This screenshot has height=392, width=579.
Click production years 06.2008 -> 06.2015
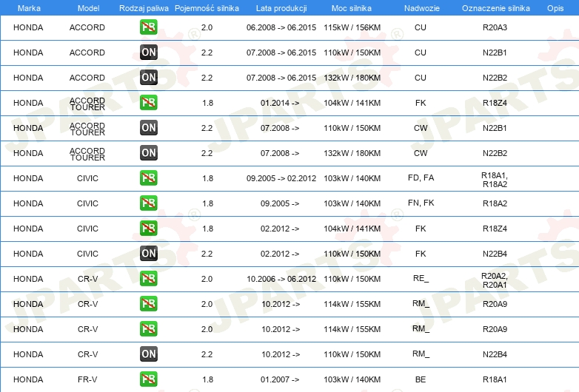coord(281,27)
